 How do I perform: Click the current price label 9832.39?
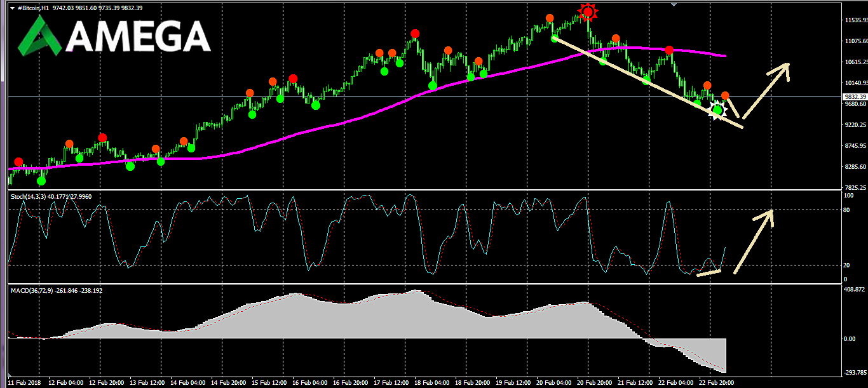(855, 97)
